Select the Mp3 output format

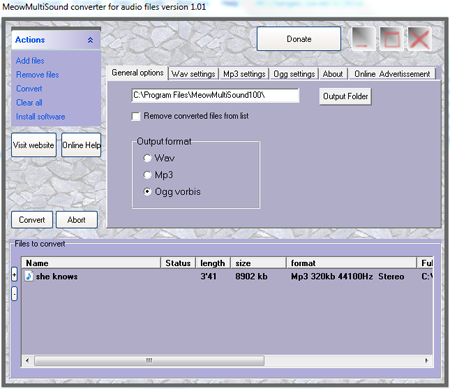(x=147, y=175)
